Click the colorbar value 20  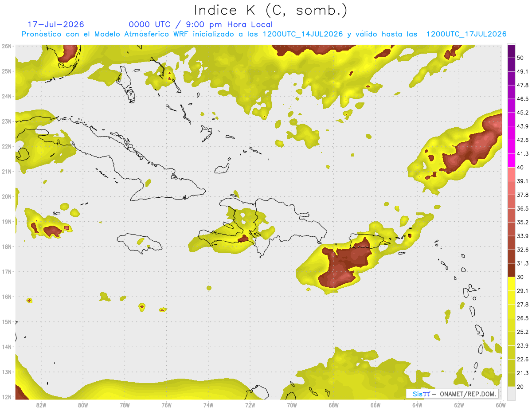tap(520, 387)
